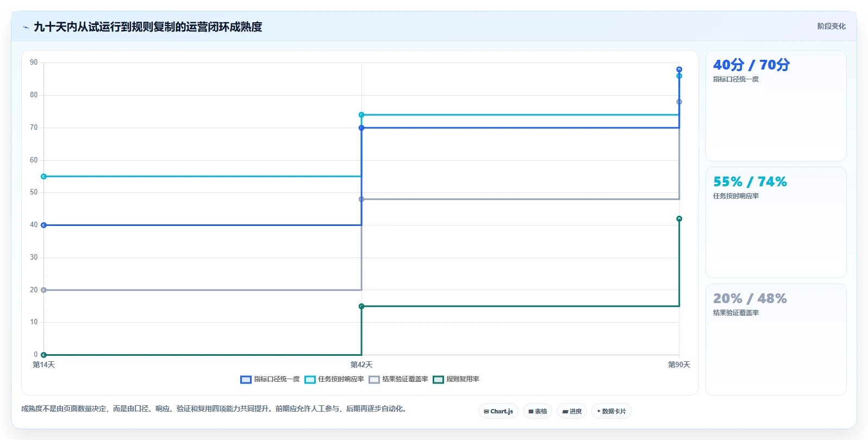Click the 阶段变化 label in the header
The image size is (868, 440).
pyautogui.click(x=832, y=26)
